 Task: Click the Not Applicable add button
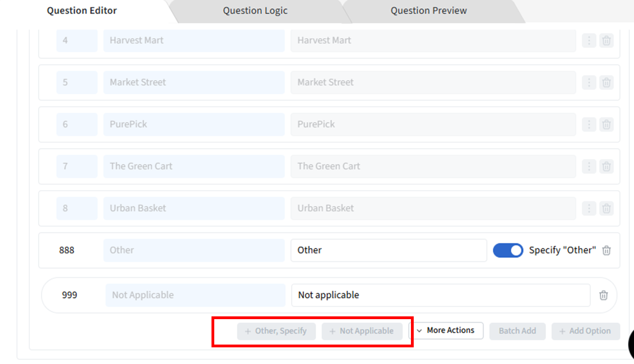[362, 331]
